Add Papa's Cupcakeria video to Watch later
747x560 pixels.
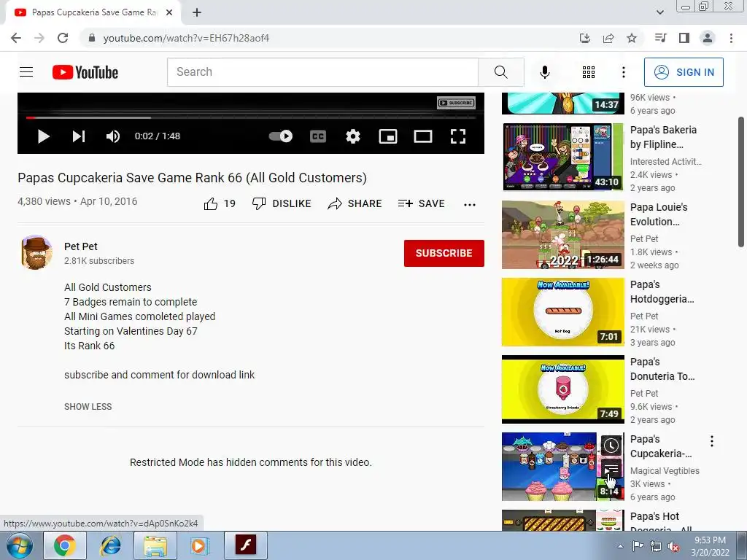coord(611,446)
